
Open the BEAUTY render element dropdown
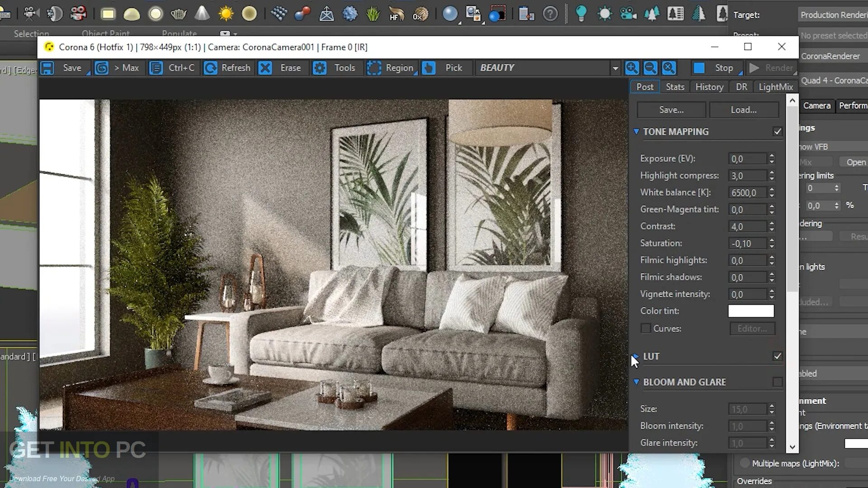tap(615, 68)
